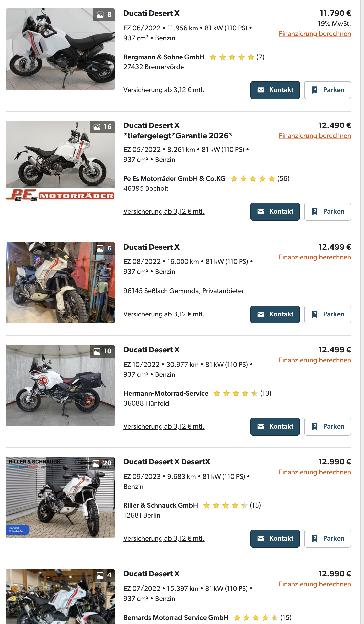Click the 6-photos gallery badge on the Seßlach listing
364x624 pixels.
(104, 249)
